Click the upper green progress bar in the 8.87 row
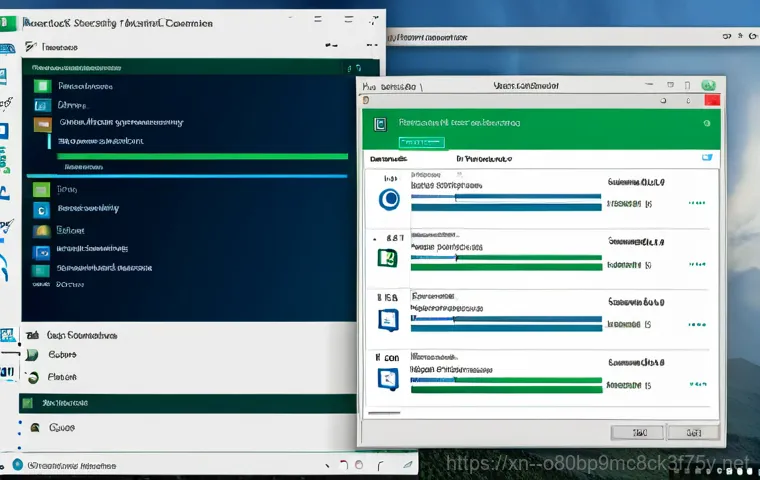This screenshot has height=480, width=760. click(x=506, y=257)
